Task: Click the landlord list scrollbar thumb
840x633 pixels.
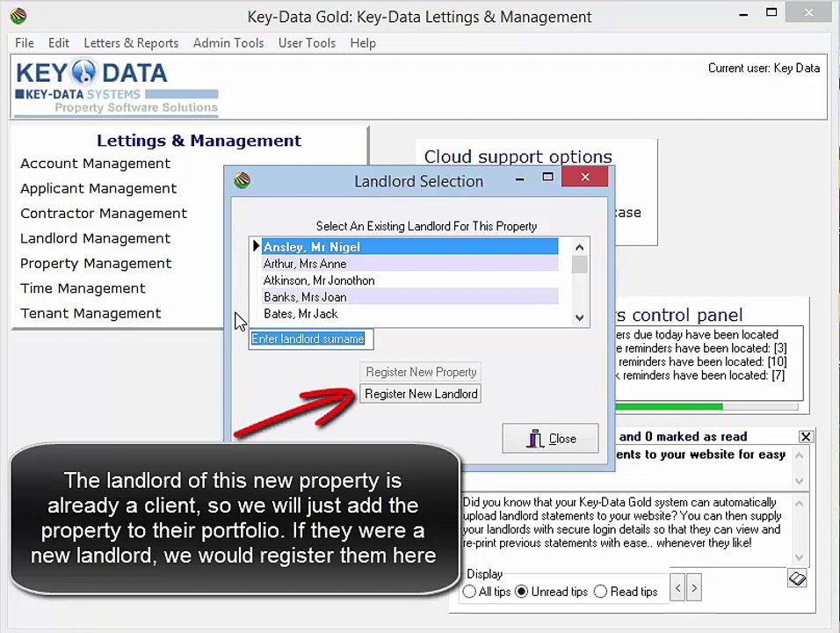Action: pyautogui.click(x=579, y=265)
